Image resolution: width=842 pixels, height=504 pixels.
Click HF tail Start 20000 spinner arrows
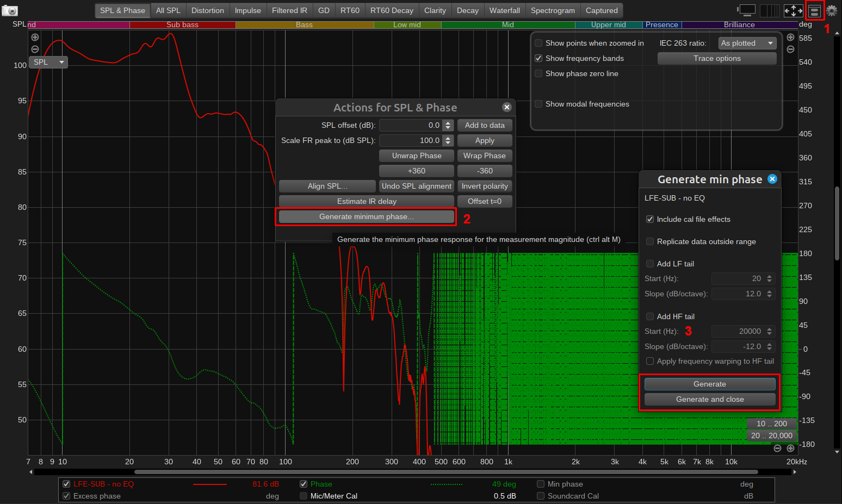[769, 331]
